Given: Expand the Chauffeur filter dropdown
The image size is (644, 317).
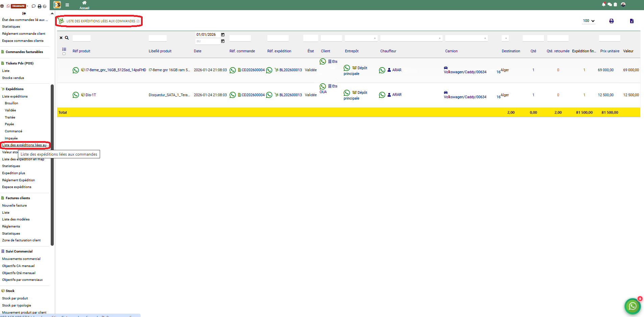Looking at the screenshot, I should pos(411,38).
